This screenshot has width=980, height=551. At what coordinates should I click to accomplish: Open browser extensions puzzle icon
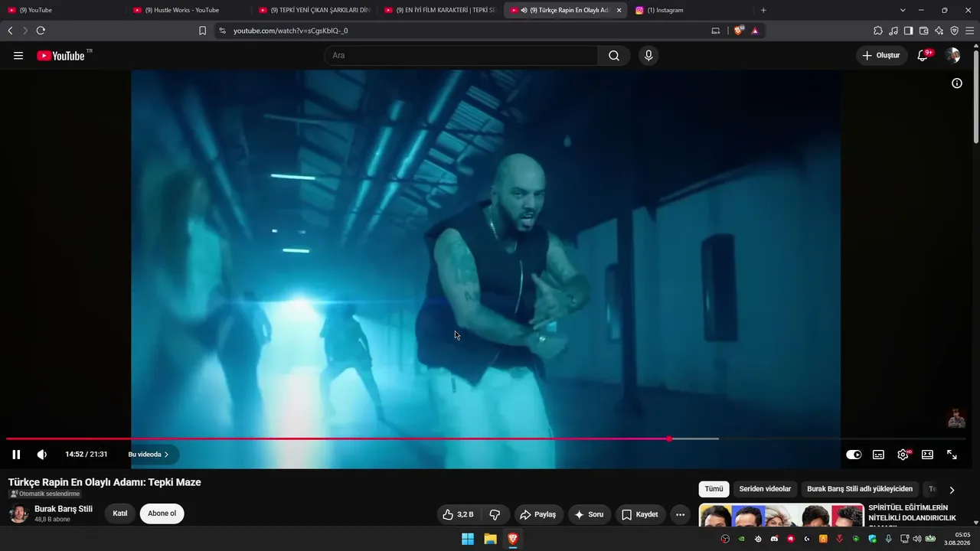[x=878, y=31]
